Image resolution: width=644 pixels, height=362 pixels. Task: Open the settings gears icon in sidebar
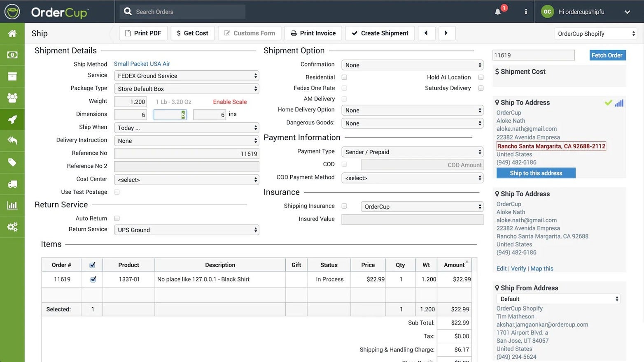12,227
